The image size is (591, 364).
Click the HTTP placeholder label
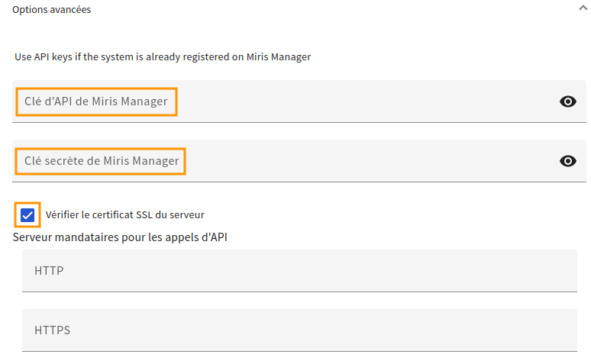(49, 271)
